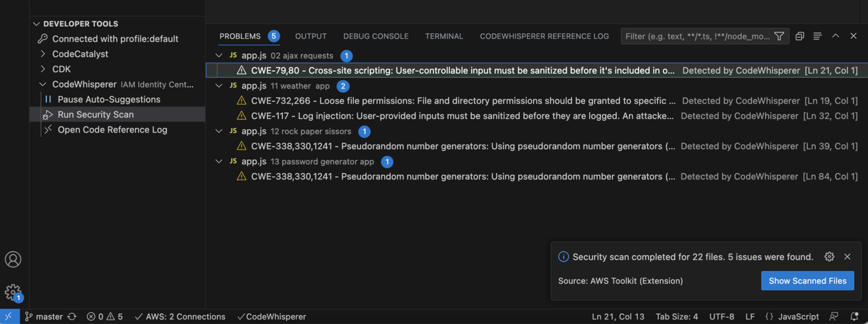Click Tab Size: 4 indicator
868x324 pixels.
[677, 316]
